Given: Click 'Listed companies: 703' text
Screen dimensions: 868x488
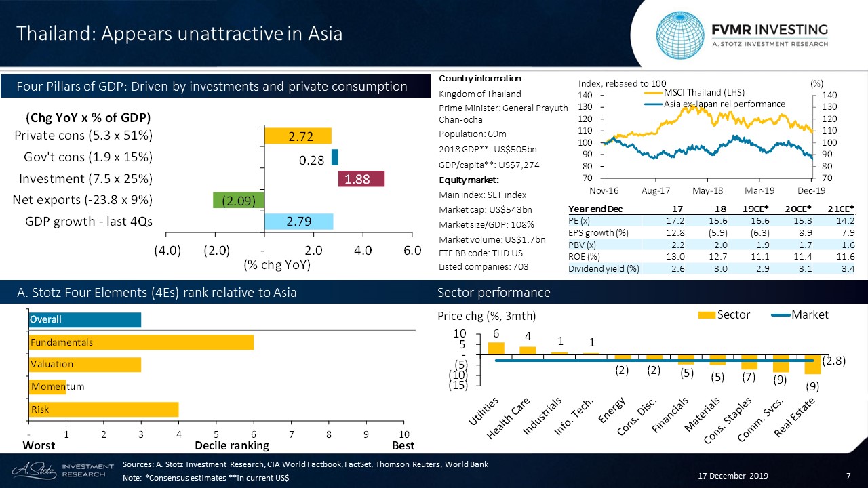Looking at the screenshot, I should pyautogui.click(x=484, y=267).
